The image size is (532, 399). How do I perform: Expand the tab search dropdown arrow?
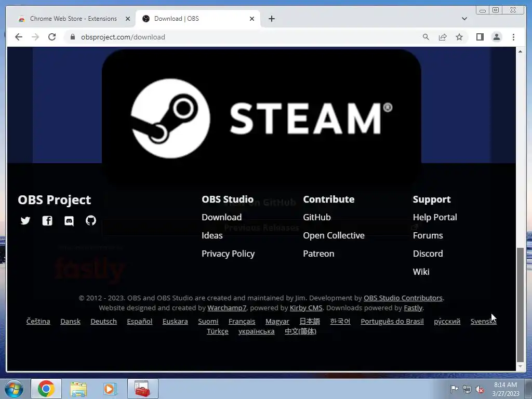[x=464, y=19]
